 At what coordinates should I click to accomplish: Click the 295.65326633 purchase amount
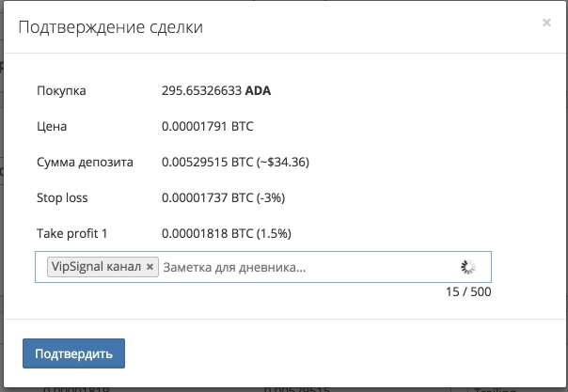[x=201, y=91]
